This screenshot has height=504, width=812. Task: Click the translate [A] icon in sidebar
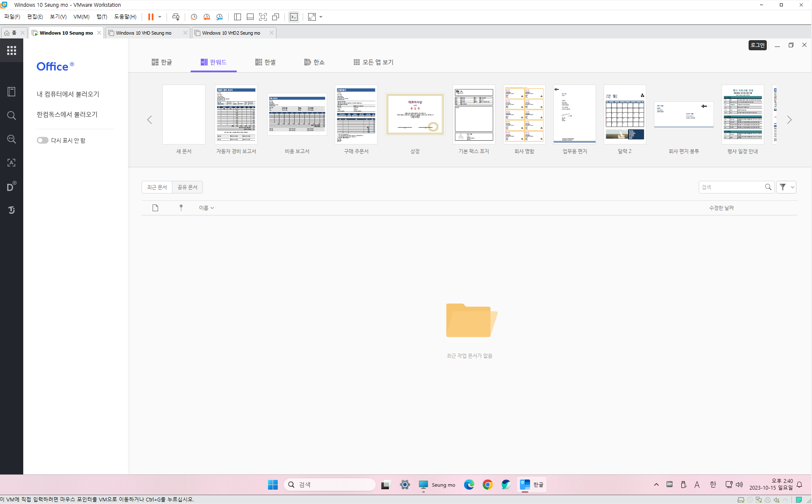coord(11,163)
